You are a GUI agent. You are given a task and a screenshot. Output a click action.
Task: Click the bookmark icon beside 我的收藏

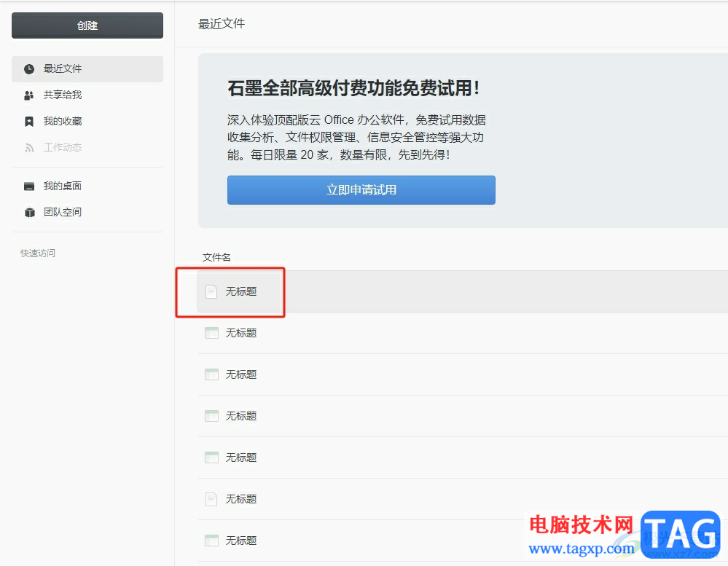(x=29, y=122)
